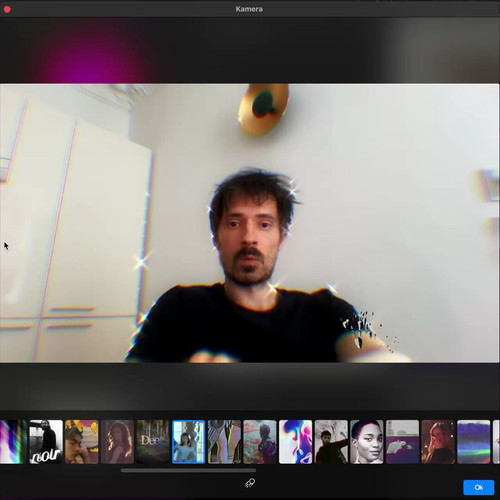
Task: Click the link icon below the filter strip
Action: coord(250,483)
